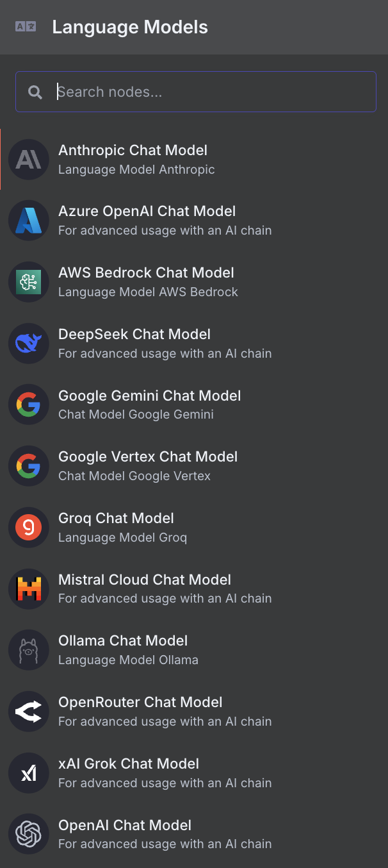Click the AWS Bedrock brain icon
388x868 pixels.
coord(29,282)
